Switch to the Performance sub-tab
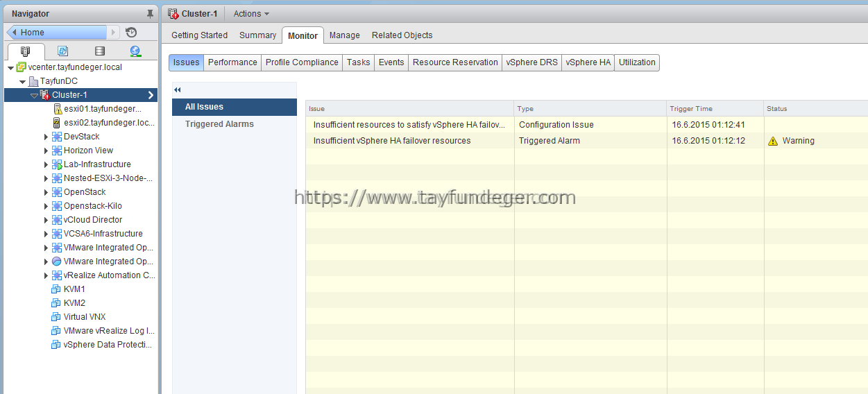Viewport: 868px width, 394px height. tap(232, 62)
